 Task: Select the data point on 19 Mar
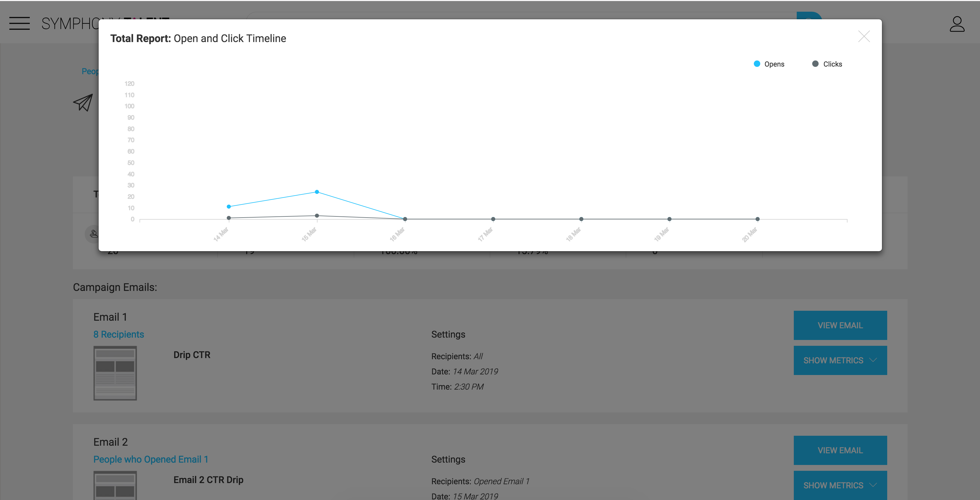669,219
